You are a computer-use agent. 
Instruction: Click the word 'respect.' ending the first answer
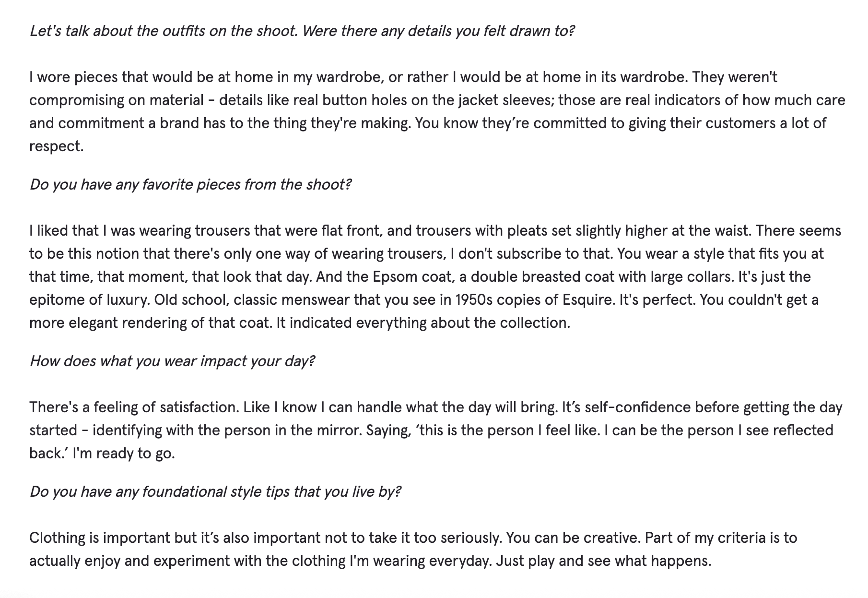[x=57, y=146]
